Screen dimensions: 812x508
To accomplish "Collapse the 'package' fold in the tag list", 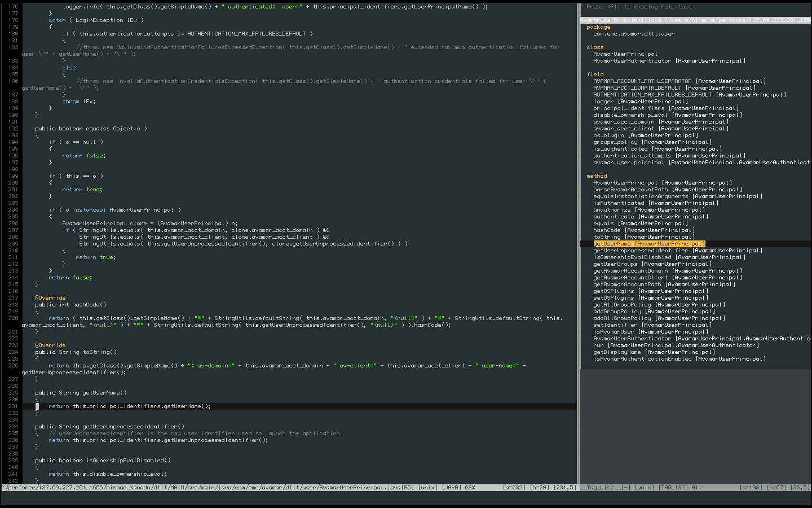I will coord(598,27).
